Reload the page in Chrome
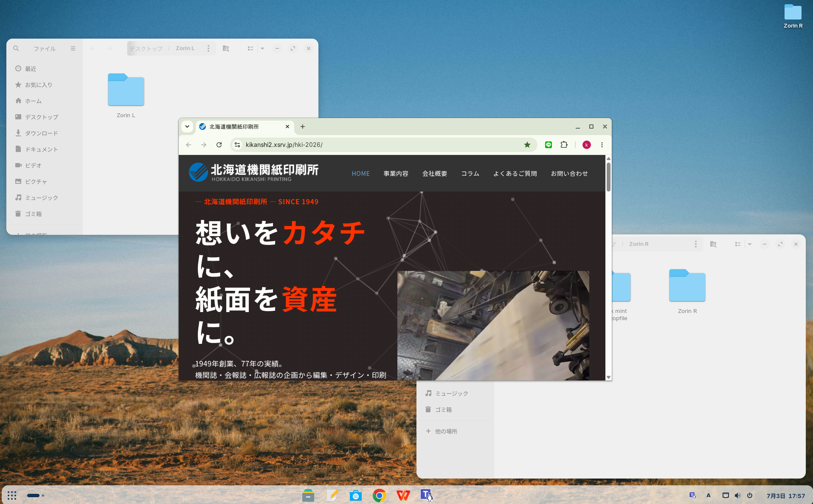 click(x=219, y=145)
